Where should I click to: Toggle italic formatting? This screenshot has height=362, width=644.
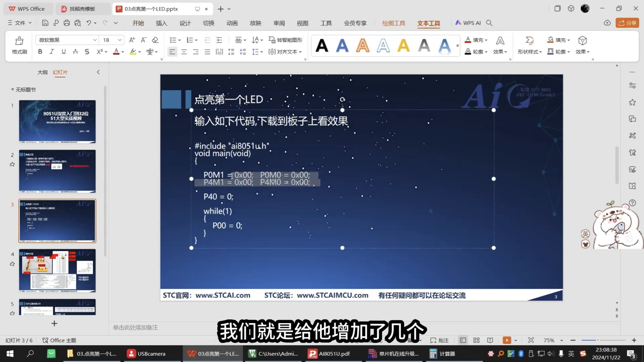point(52,52)
